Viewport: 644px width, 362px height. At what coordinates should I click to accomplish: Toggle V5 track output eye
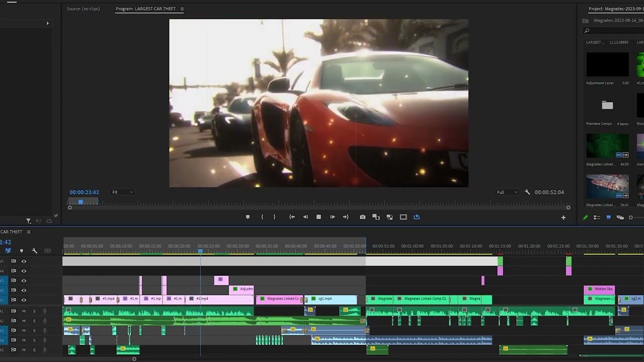coord(24,261)
